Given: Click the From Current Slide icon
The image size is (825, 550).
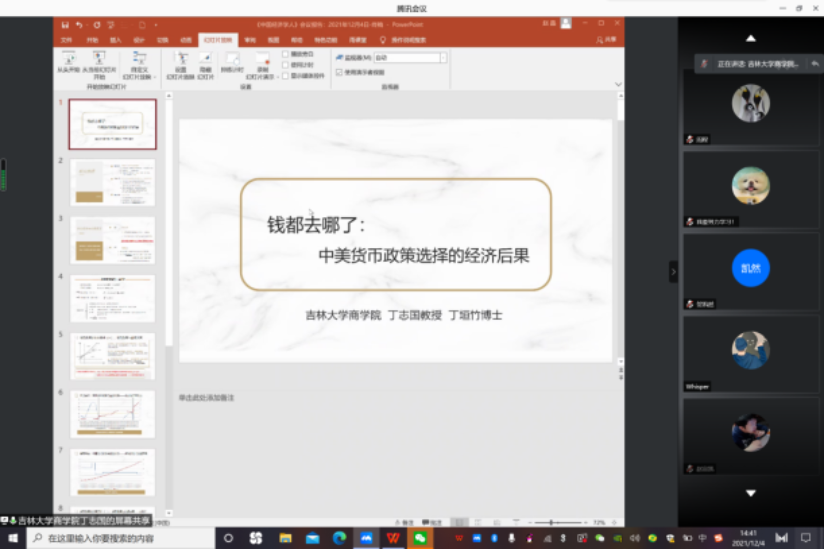Looking at the screenshot, I should coord(99,61).
